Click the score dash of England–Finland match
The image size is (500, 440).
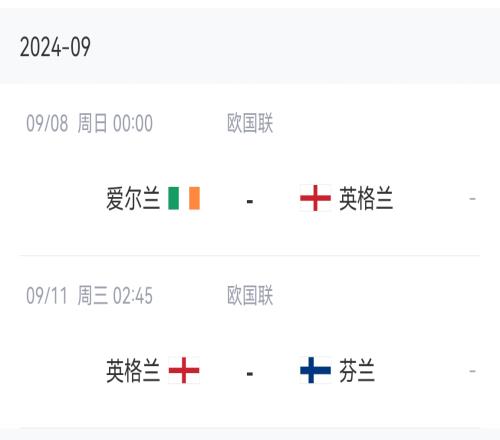coord(250,374)
